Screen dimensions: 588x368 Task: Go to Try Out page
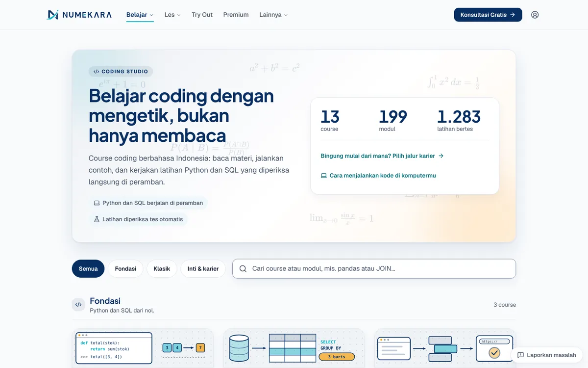[x=202, y=15]
